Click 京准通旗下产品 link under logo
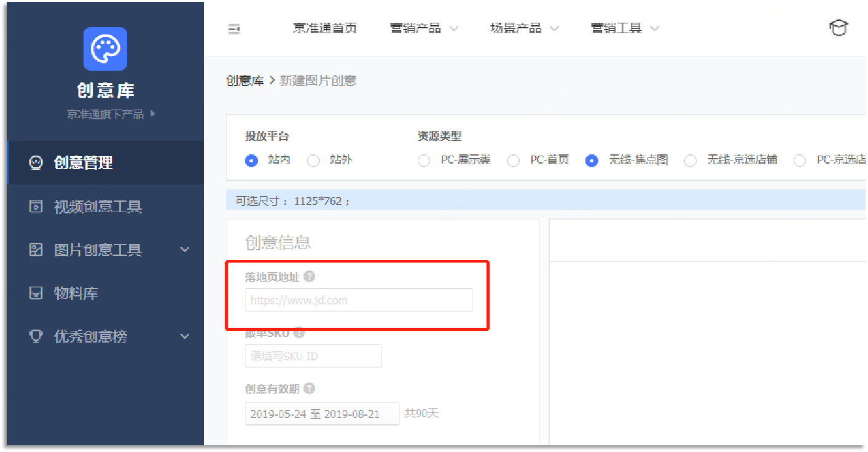868x452 pixels. tap(111, 114)
